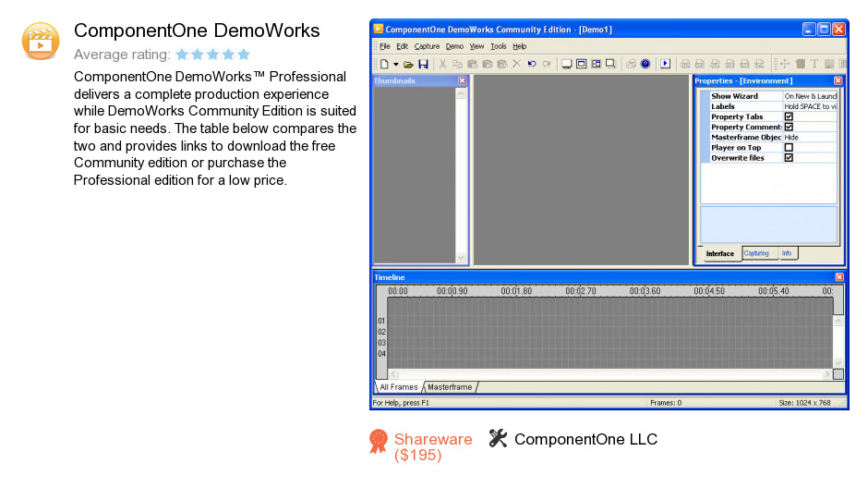Toggle the Overwrite files checkbox
The height and width of the screenshot is (488, 868).
pyautogui.click(x=789, y=158)
